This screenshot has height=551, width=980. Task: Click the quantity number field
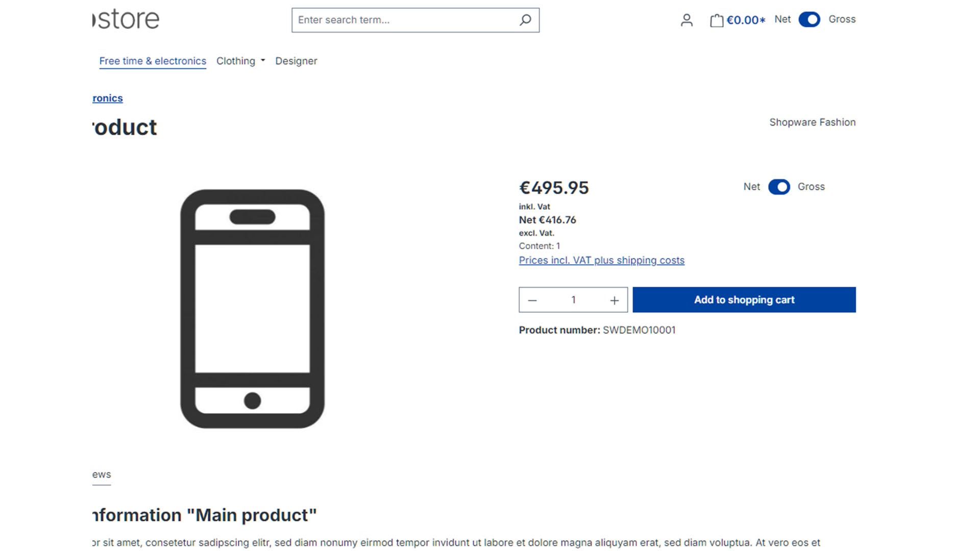573,300
